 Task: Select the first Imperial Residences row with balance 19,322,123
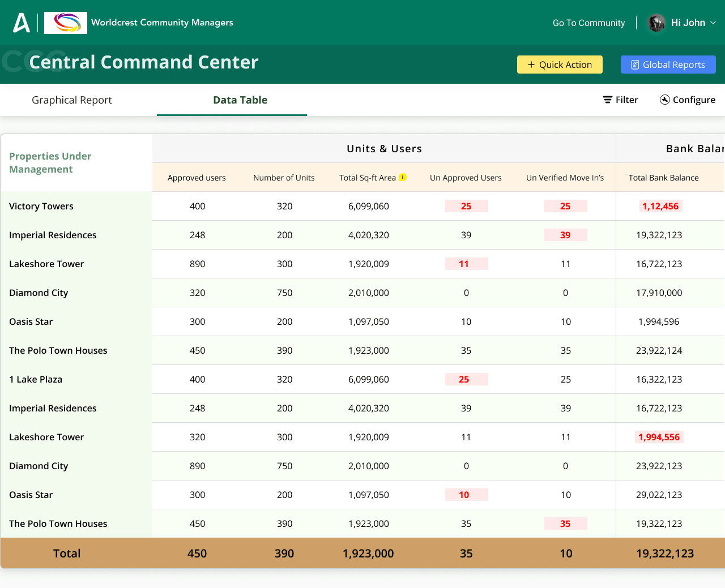(x=362, y=235)
